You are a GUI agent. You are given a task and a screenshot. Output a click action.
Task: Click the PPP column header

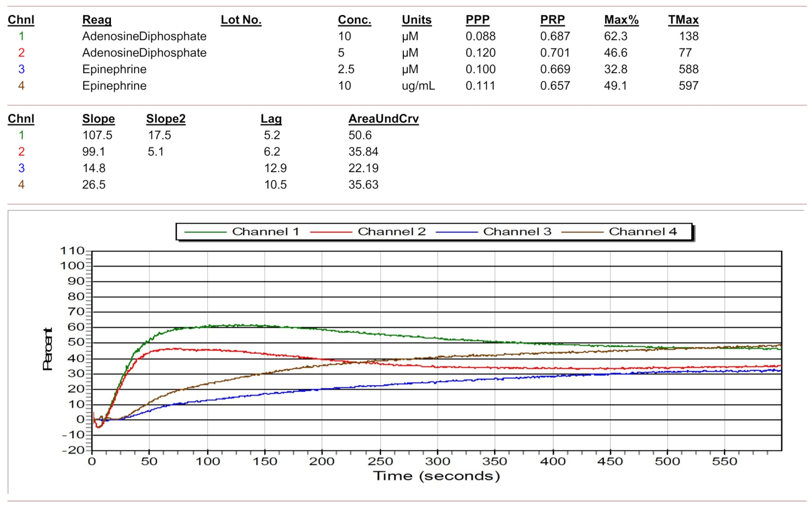coord(478,20)
